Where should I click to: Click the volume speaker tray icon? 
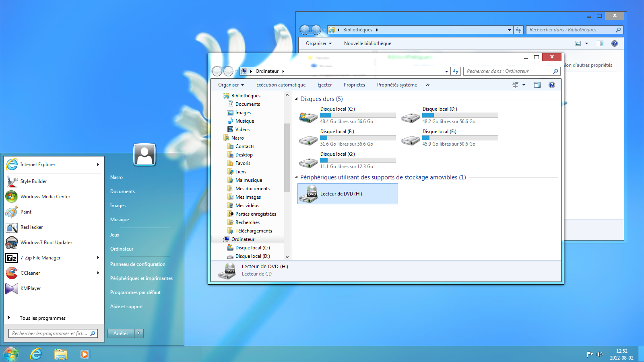[599, 354]
